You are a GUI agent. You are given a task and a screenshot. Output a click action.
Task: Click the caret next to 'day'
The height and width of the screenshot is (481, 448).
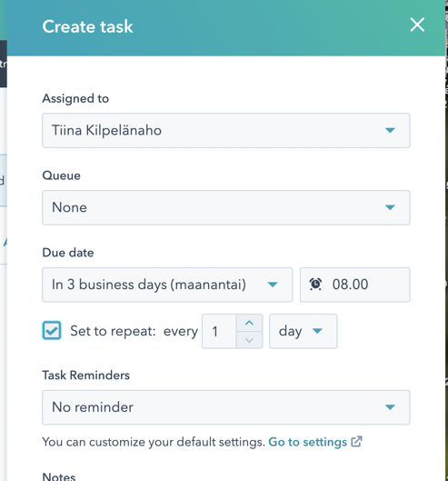(x=317, y=331)
